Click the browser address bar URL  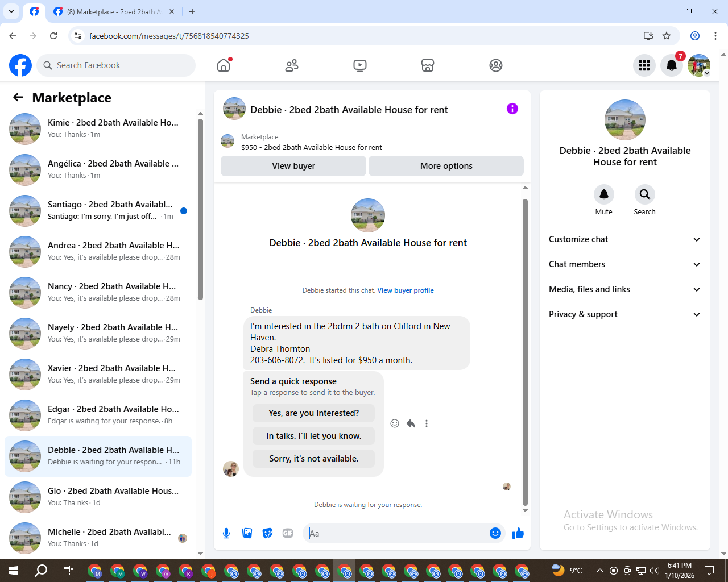point(169,36)
